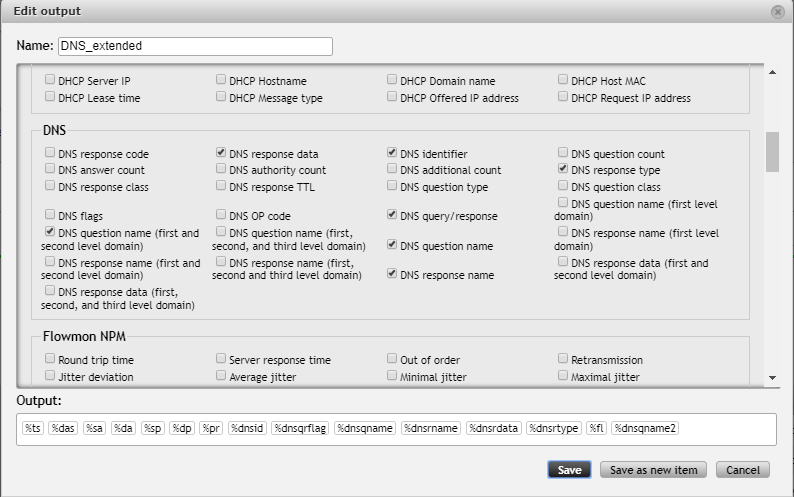Click the Save button
Image resolution: width=794 pixels, height=497 pixels.
coord(569,470)
